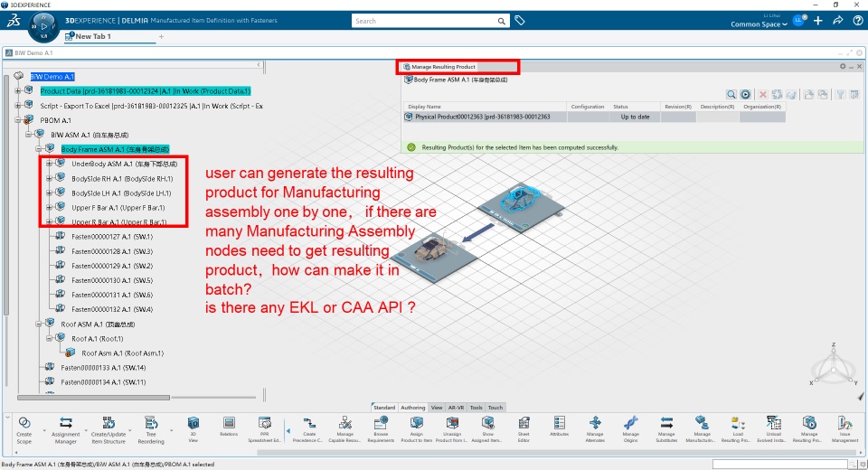Click the top Search input field
The image size is (868, 470).
click(x=425, y=21)
